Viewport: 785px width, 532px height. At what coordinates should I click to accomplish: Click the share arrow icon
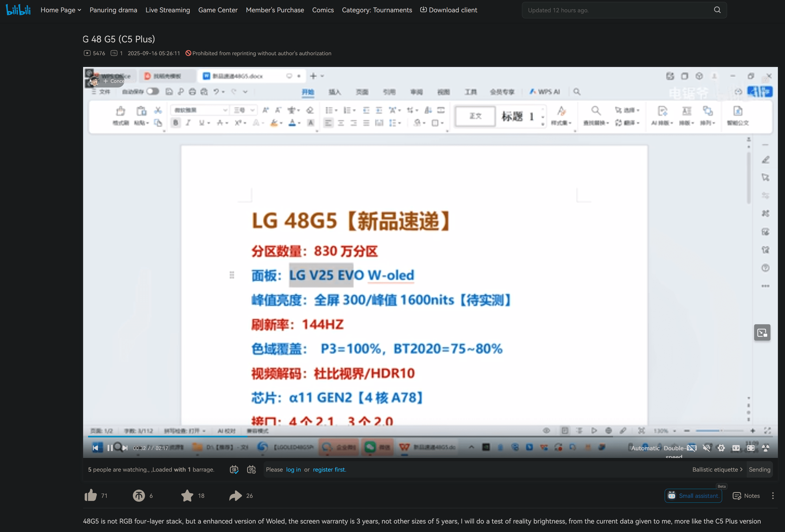(235, 496)
